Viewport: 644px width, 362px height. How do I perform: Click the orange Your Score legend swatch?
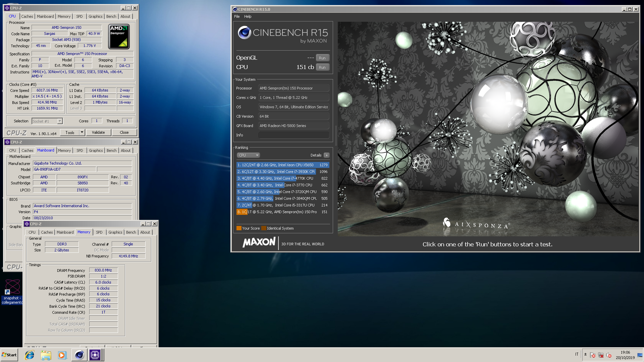239,228
